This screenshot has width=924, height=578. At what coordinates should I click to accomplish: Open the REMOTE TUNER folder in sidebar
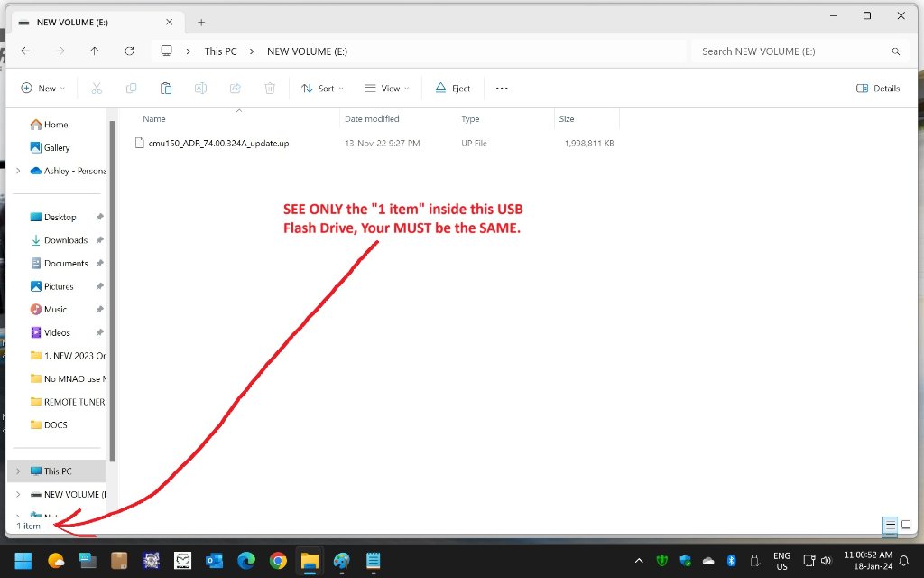(68, 402)
